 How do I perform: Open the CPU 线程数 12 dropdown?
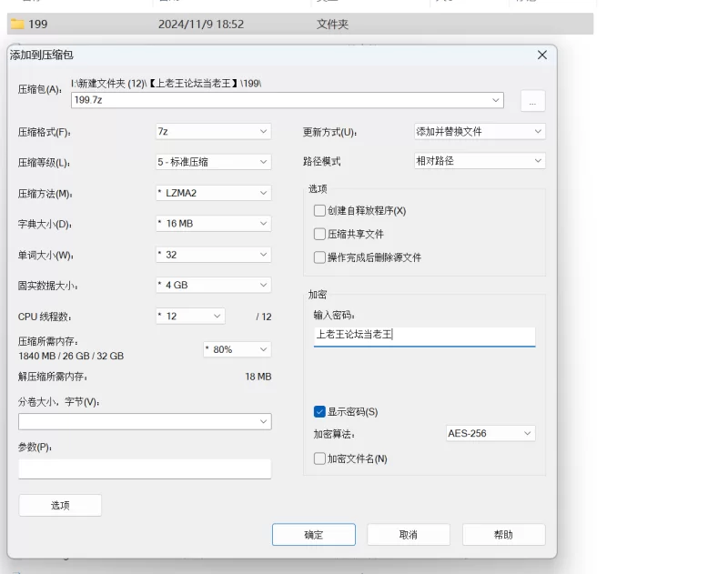(x=190, y=317)
